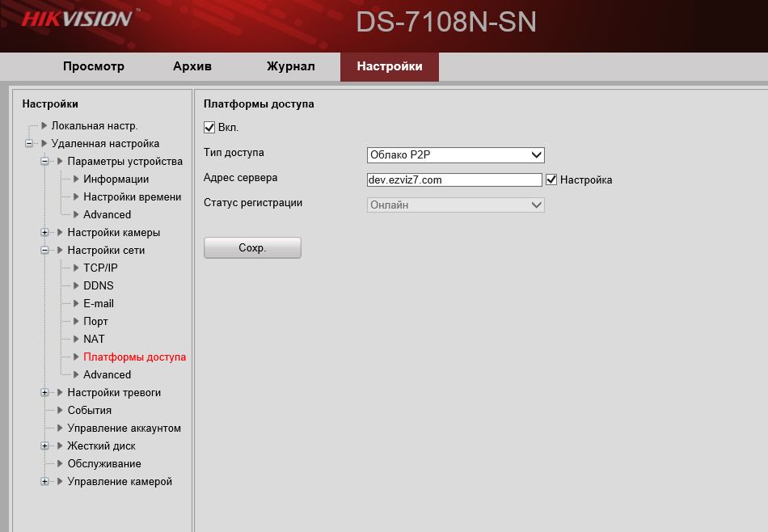Image resolution: width=768 pixels, height=532 pixels.
Task: Click the arrow icon beside Настройки времени
Action: (x=76, y=196)
